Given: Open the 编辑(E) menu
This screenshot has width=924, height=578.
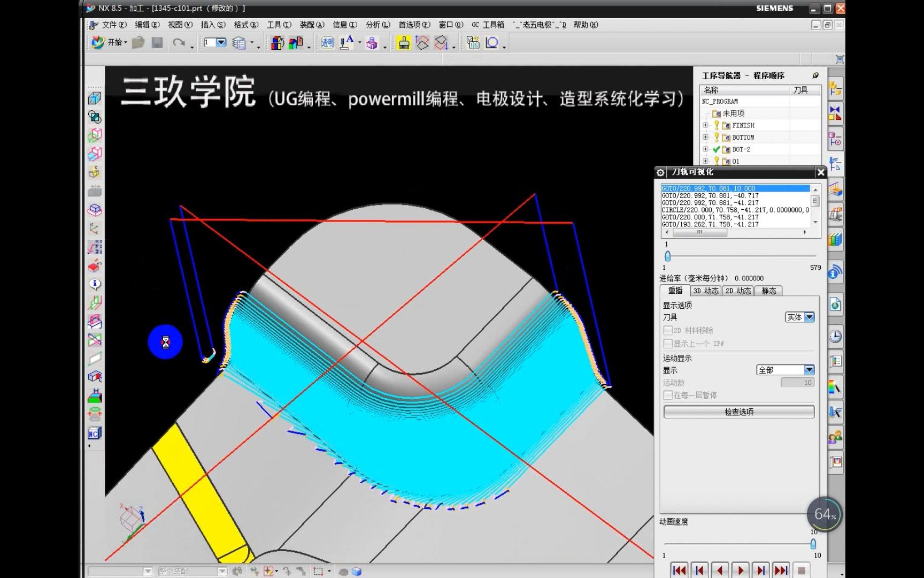Looking at the screenshot, I should pos(147,25).
